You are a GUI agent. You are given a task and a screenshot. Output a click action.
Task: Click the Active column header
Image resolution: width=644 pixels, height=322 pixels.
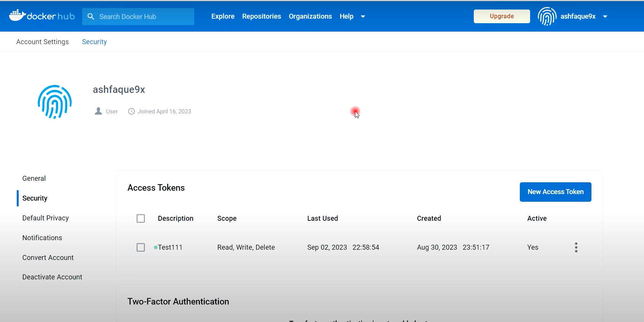click(x=537, y=218)
